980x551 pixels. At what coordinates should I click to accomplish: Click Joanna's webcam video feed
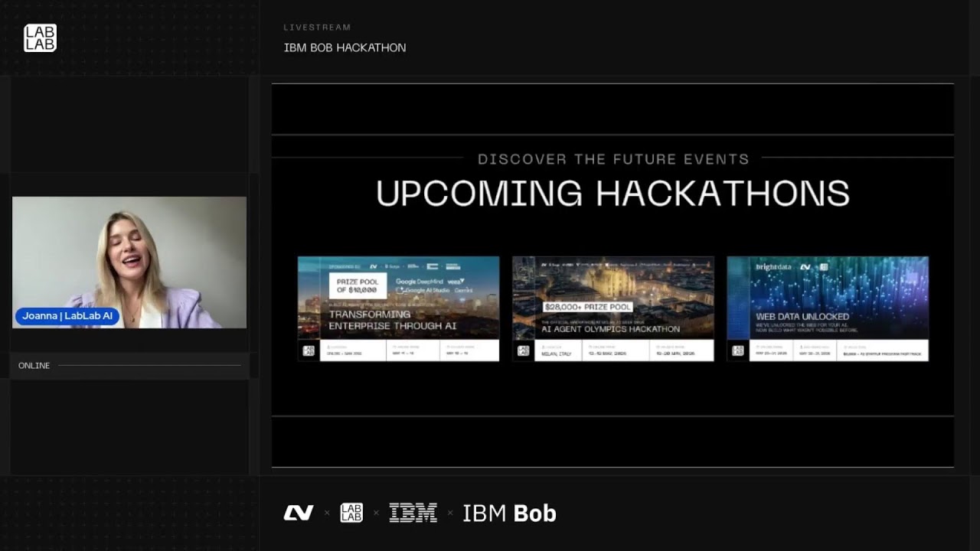tap(129, 262)
